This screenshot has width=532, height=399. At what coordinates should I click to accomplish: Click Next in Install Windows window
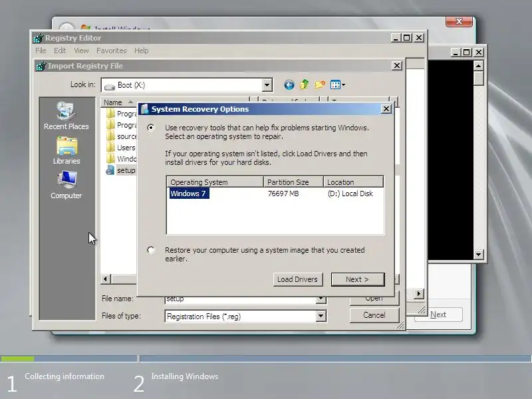click(x=438, y=315)
